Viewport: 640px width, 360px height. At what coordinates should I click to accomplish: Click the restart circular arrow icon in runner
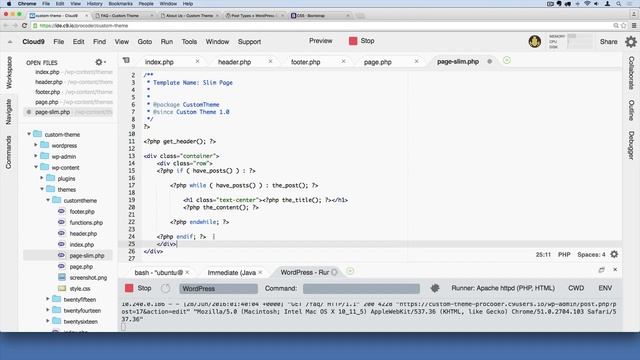(165, 289)
